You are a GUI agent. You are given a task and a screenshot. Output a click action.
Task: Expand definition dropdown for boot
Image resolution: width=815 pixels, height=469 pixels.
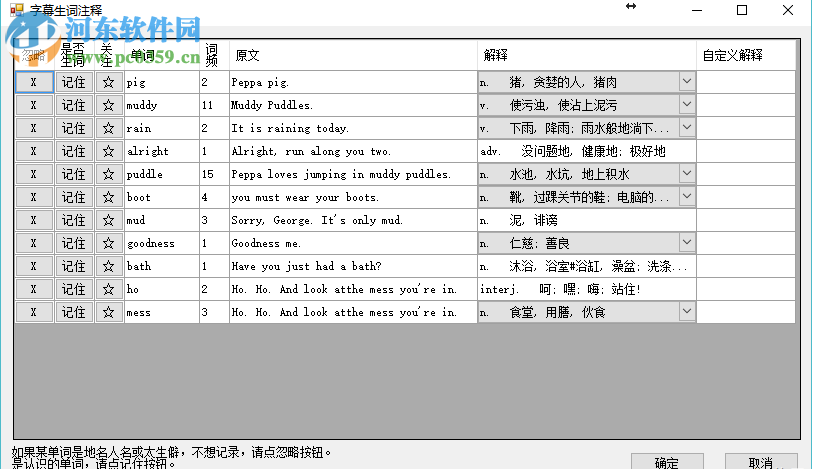687,197
